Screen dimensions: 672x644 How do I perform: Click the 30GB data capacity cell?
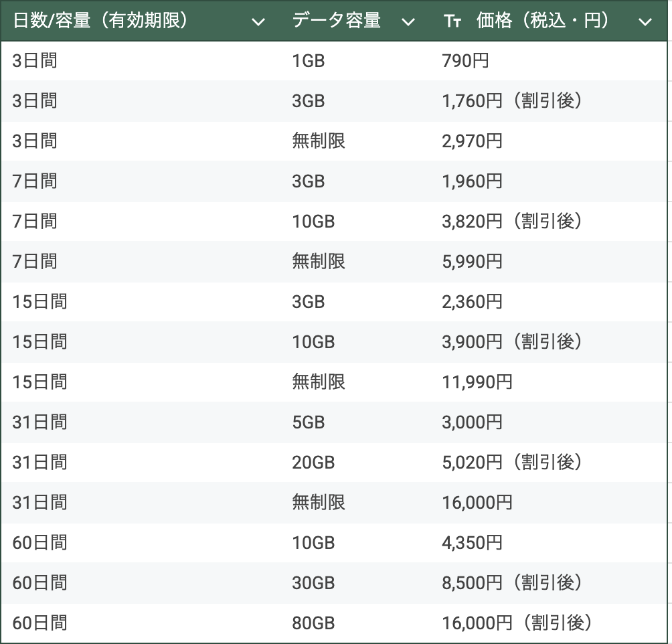[313, 583]
